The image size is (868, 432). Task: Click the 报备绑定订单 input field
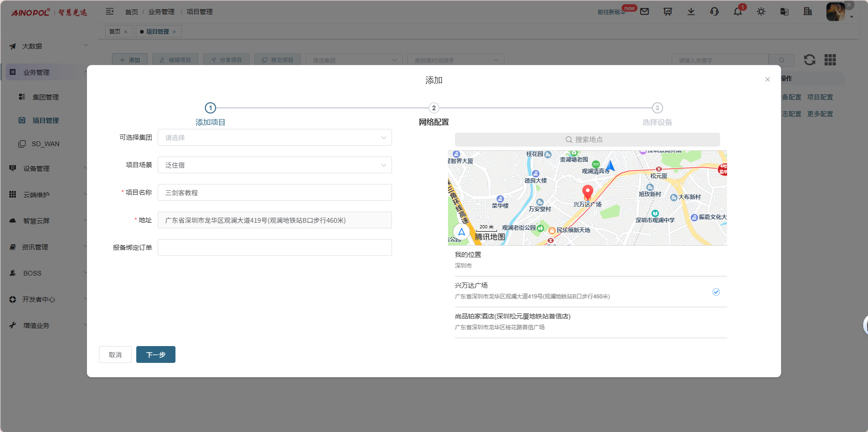[274, 248]
